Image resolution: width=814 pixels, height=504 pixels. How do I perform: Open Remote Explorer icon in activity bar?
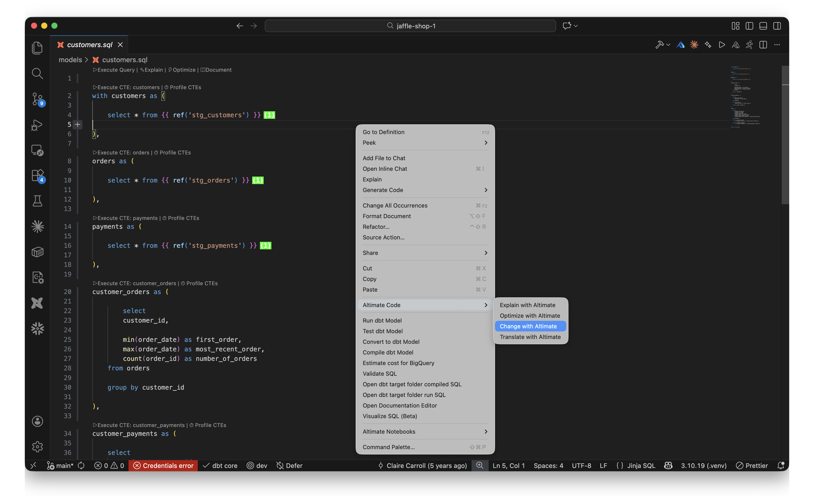click(x=37, y=150)
